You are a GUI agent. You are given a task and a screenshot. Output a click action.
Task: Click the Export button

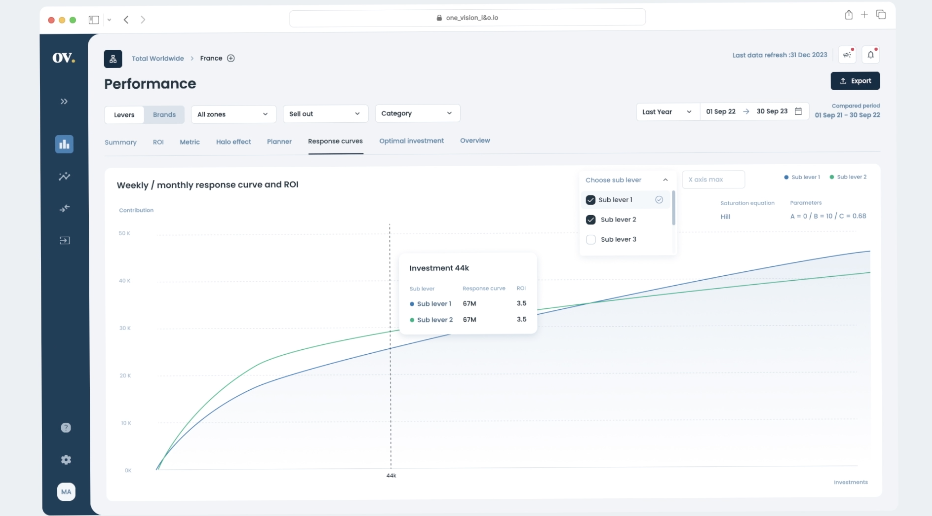(x=855, y=81)
